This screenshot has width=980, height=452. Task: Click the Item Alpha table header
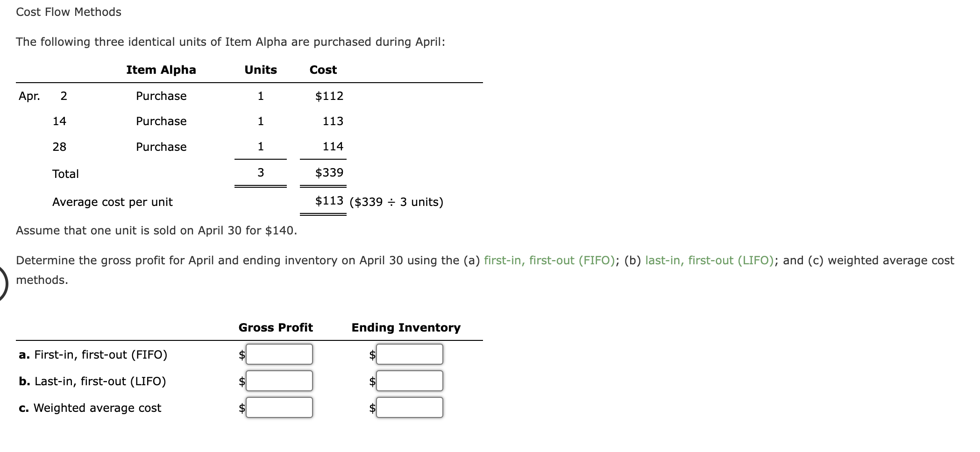tap(161, 70)
